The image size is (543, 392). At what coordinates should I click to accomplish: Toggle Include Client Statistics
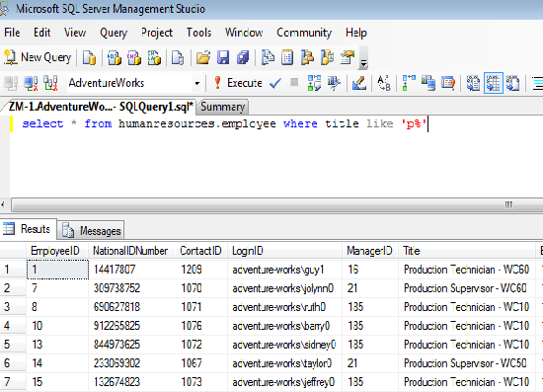pyautogui.click(x=428, y=83)
